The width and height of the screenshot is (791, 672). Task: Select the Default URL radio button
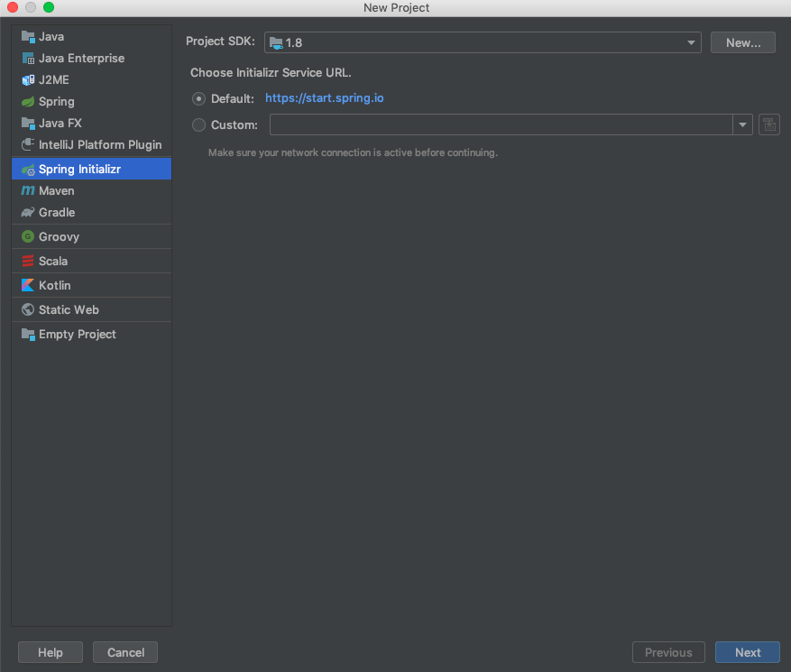198,99
